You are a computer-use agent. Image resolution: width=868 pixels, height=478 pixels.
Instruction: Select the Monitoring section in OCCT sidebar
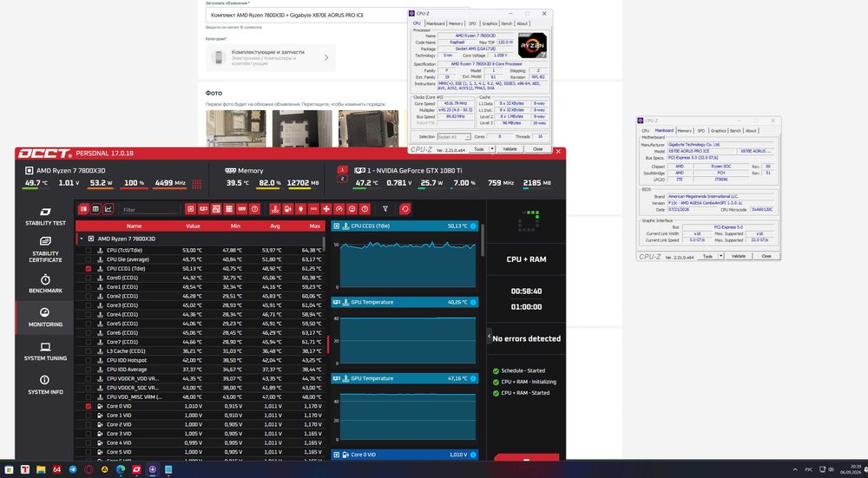(45, 318)
